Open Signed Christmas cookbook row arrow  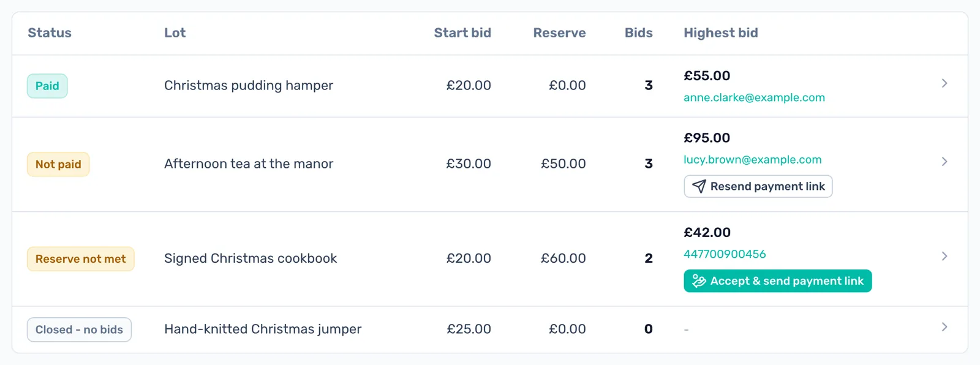coord(944,256)
